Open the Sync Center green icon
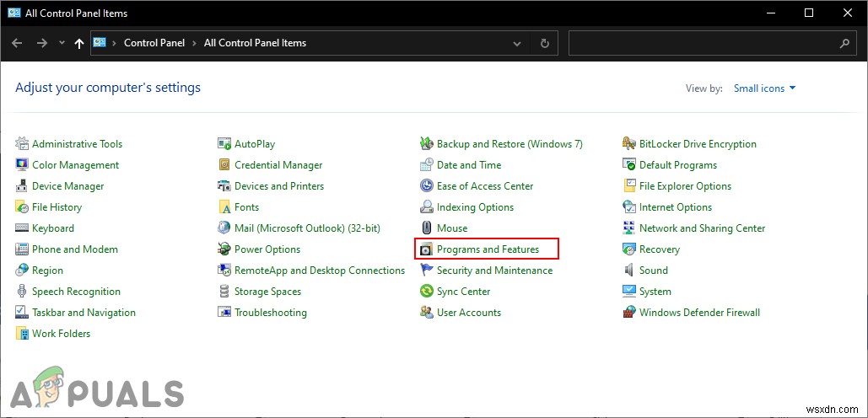The height and width of the screenshot is (418, 868). [x=426, y=291]
